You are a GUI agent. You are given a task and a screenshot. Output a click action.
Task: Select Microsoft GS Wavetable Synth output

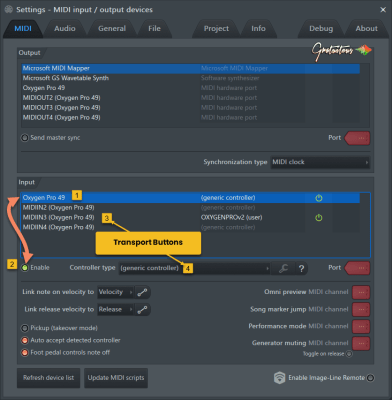[191, 78]
